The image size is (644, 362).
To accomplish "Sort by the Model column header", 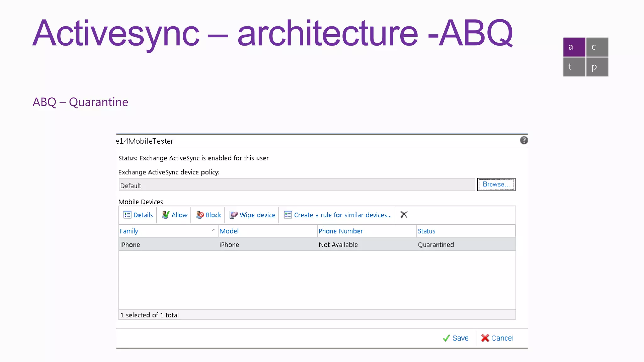I will 268,231.
